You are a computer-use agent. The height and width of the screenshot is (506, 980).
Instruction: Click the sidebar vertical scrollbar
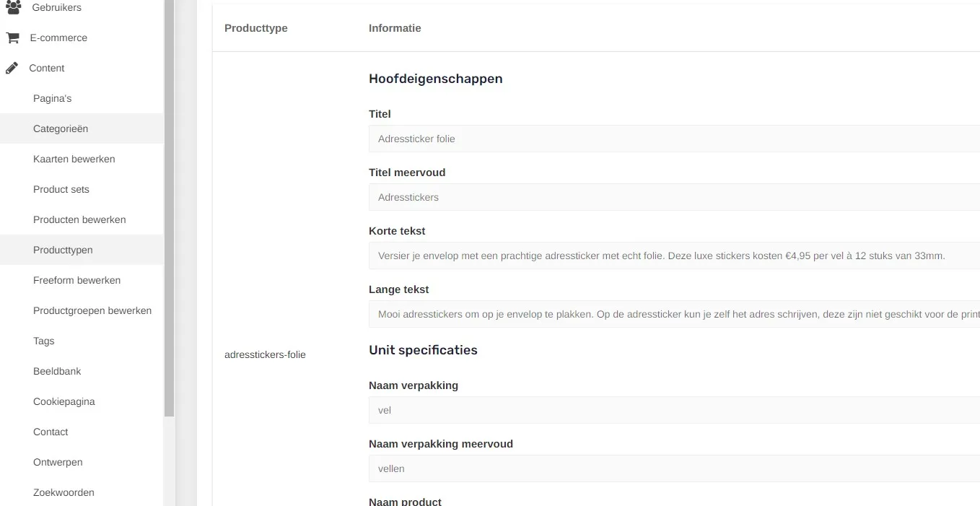coord(170,209)
